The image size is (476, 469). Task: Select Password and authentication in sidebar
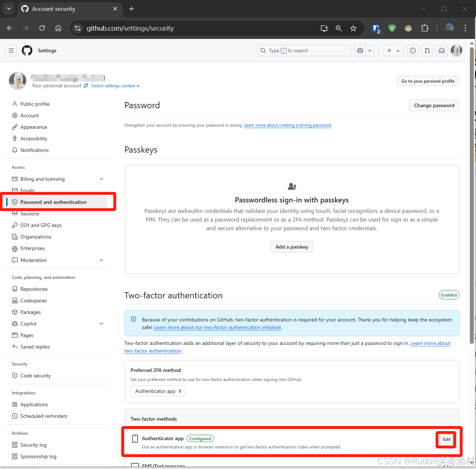tap(58, 202)
